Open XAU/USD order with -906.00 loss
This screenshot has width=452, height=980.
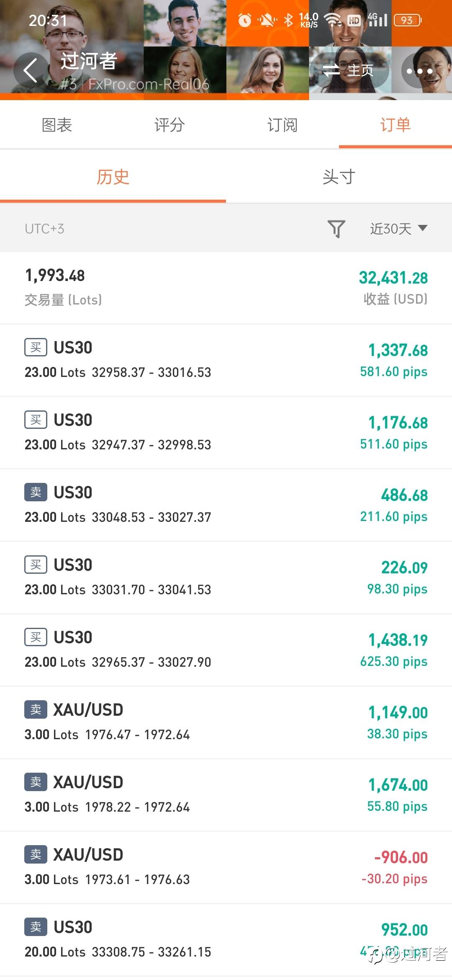coord(226,867)
